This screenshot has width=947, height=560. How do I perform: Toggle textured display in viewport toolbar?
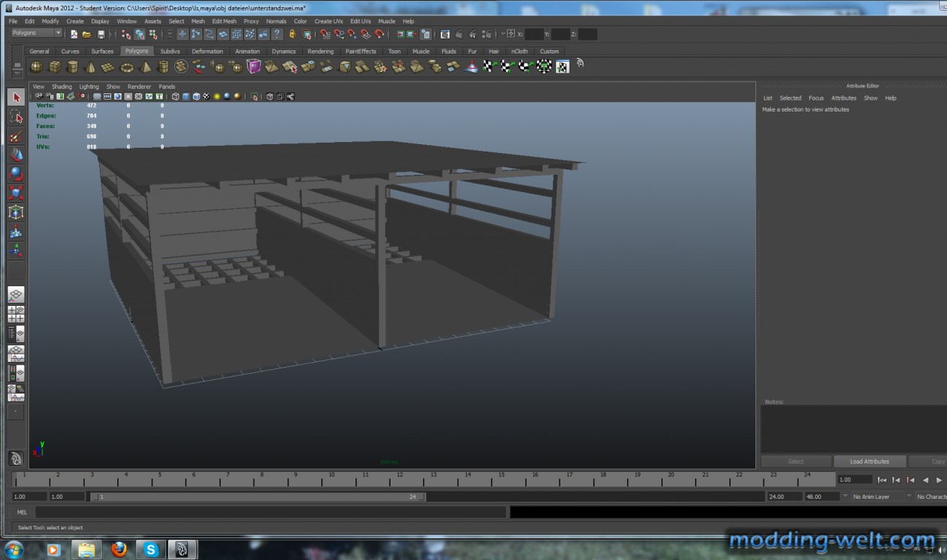206,96
